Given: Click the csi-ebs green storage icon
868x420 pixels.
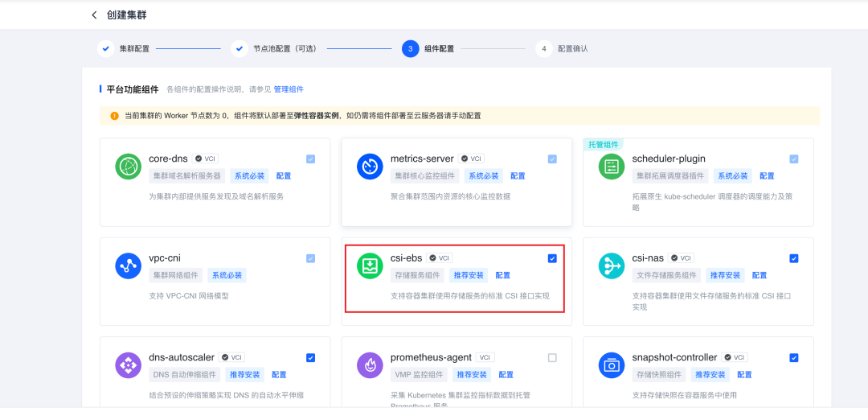Looking at the screenshot, I should pos(371,266).
